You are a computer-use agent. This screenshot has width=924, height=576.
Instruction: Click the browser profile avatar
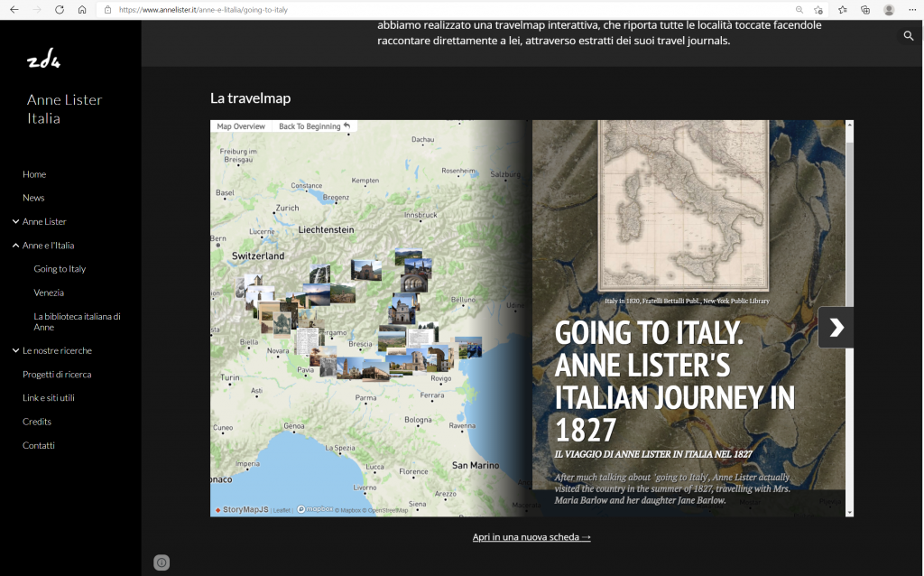889,10
